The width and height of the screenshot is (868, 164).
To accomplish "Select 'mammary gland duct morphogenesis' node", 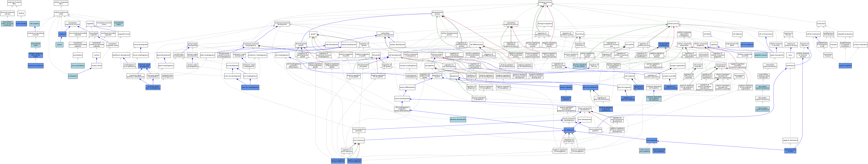I will [x=153, y=87].
